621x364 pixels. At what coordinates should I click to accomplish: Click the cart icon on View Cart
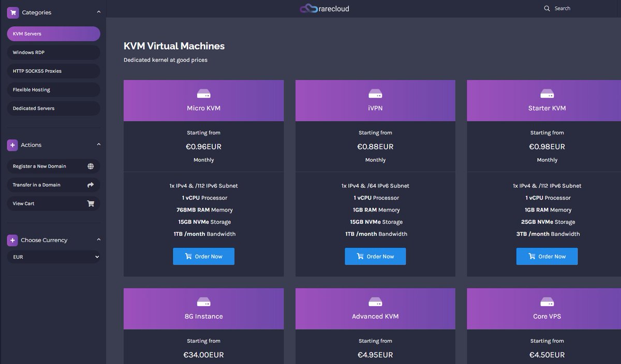[x=91, y=204]
